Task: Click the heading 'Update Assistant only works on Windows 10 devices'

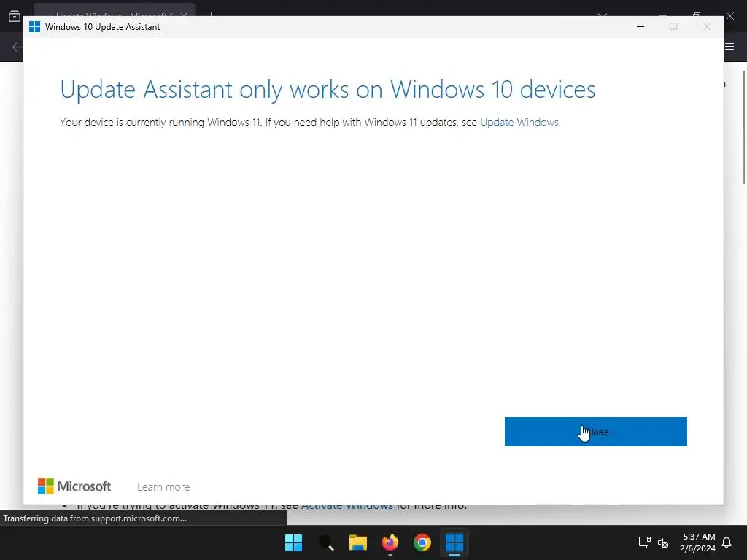Action: coord(328,89)
